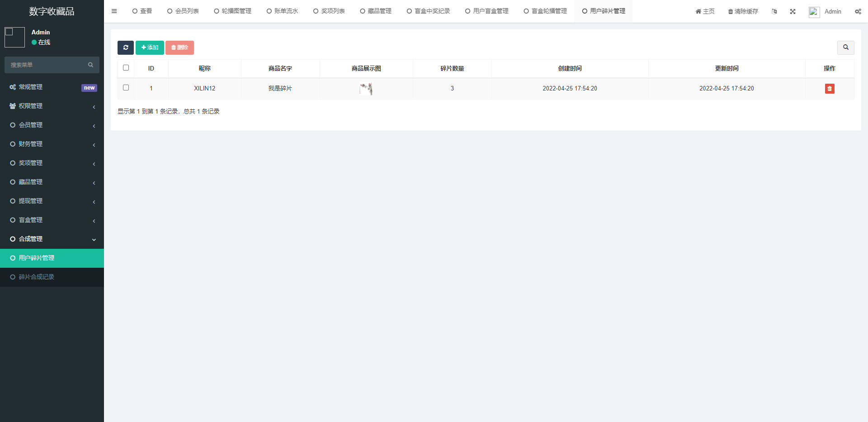Switch to the 藏品管理 top tab

(376, 11)
